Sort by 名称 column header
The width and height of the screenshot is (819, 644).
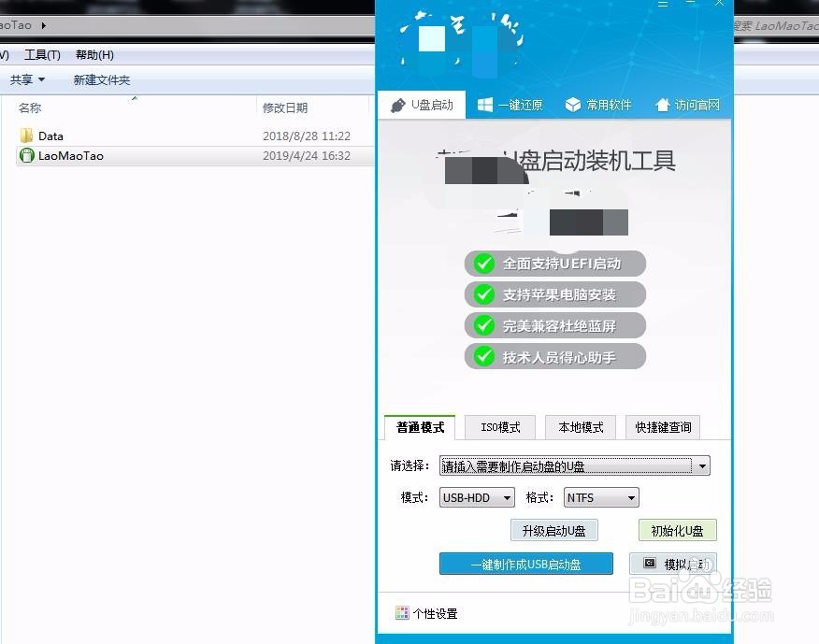click(30, 108)
